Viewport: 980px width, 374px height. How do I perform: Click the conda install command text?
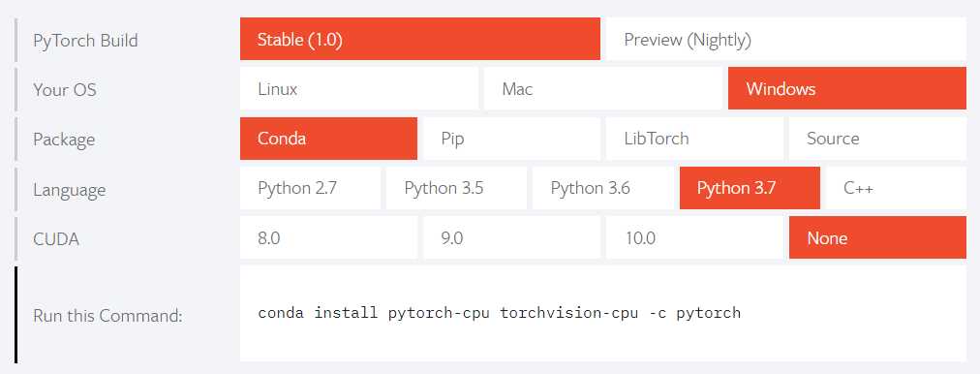(x=500, y=313)
